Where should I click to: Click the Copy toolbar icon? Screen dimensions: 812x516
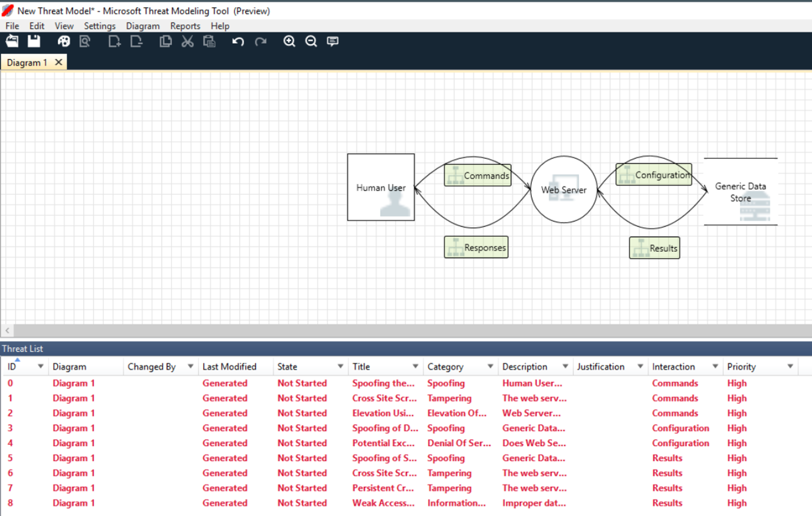(x=166, y=41)
